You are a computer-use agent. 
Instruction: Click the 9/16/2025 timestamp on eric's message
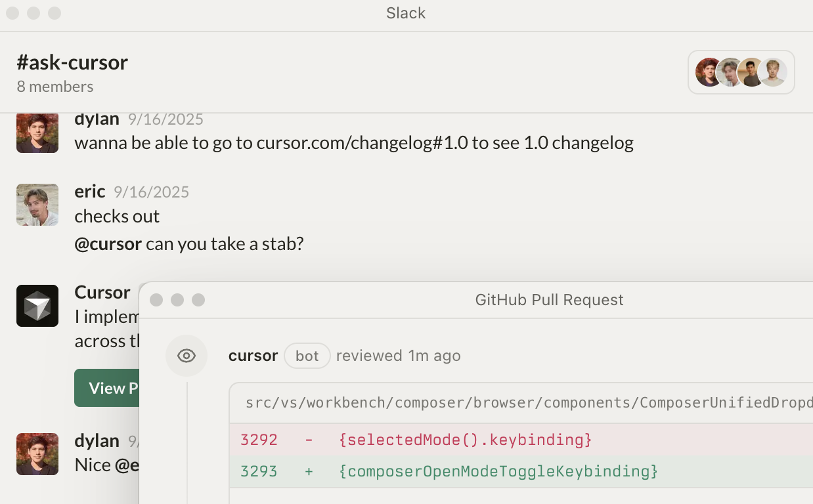151,192
